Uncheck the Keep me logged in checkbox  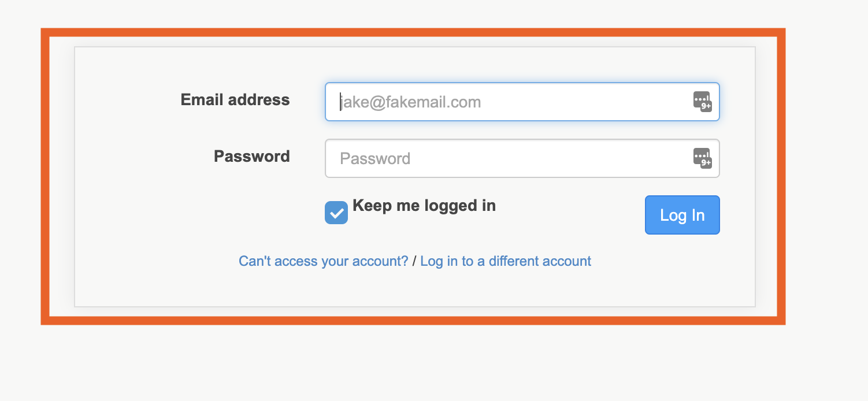click(x=336, y=213)
